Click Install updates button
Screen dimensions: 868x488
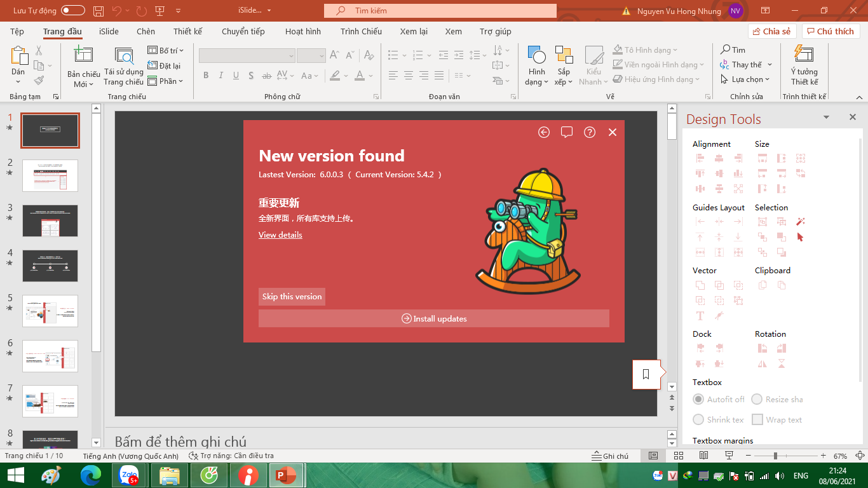click(x=434, y=318)
